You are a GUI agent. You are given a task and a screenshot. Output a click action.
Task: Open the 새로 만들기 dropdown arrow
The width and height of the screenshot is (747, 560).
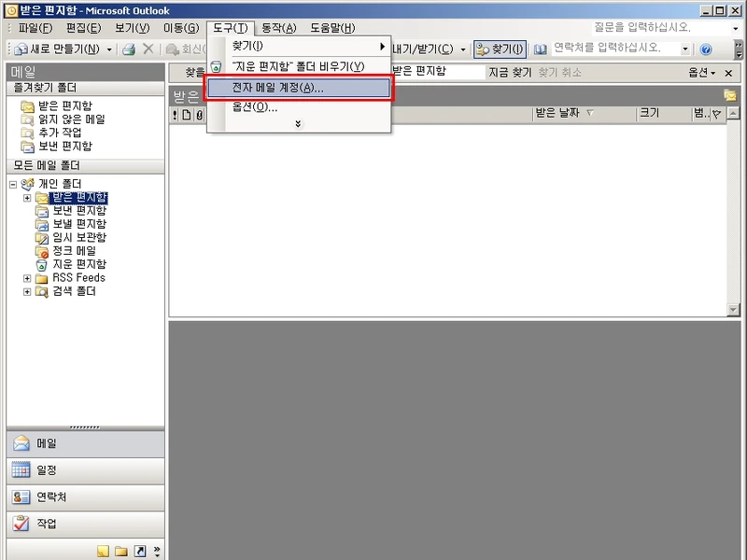(x=109, y=49)
